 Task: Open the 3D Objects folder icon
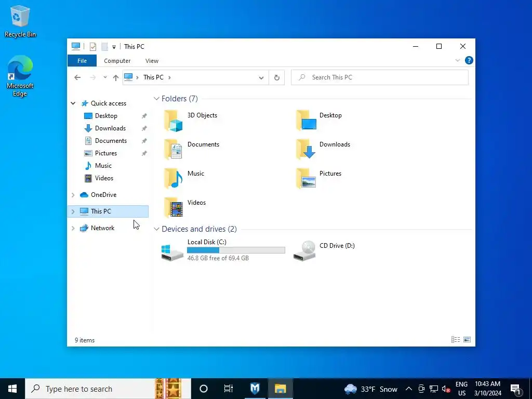coord(174,121)
